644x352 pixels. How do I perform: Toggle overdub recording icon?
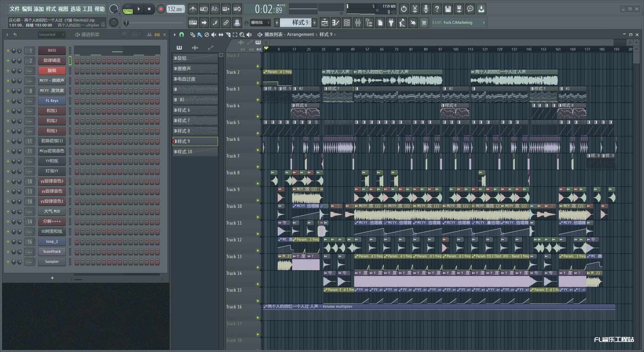pos(226,9)
